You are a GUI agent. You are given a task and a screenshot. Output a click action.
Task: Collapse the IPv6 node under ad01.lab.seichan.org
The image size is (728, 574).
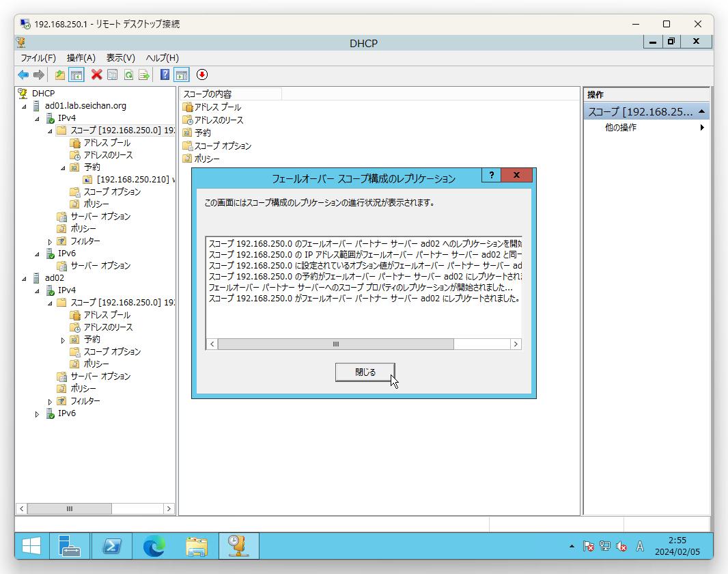[37, 254]
